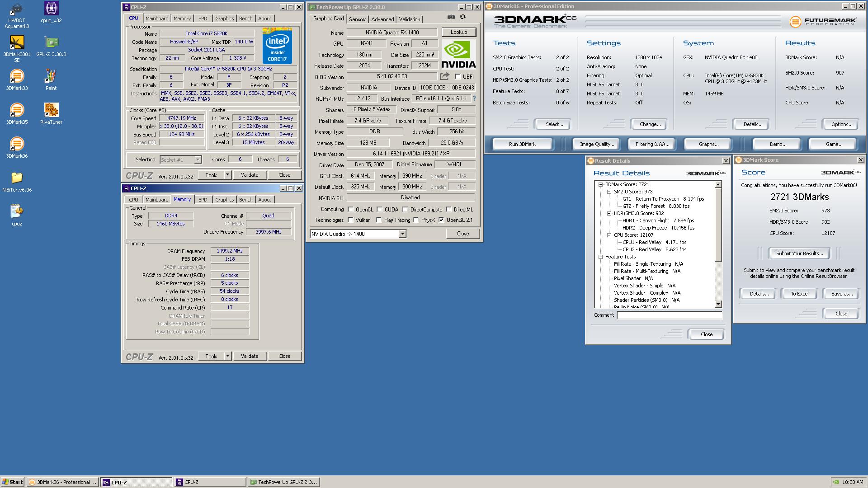Select 3DMark06 - Professional taskbar button

(63, 482)
